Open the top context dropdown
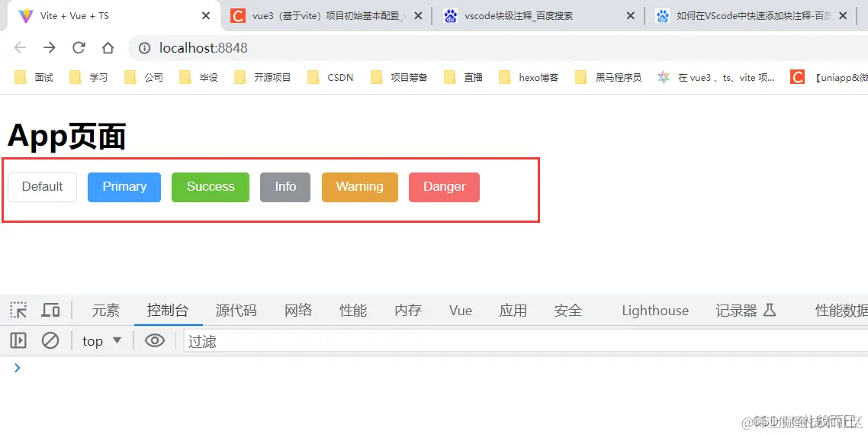 pyautogui.click(x=102, y=341)
